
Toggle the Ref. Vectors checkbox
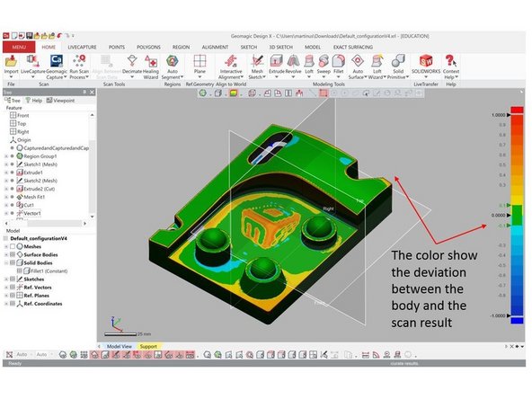(13, 288)
